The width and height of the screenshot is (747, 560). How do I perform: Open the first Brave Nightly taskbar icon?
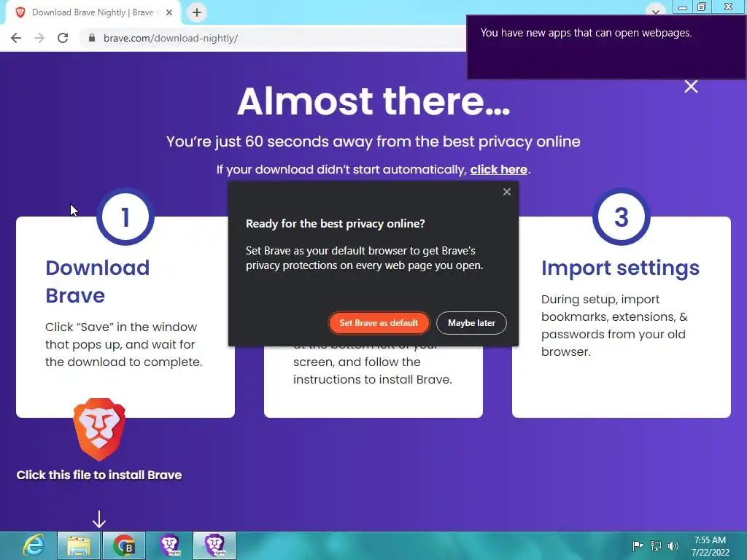pos(169,545)
